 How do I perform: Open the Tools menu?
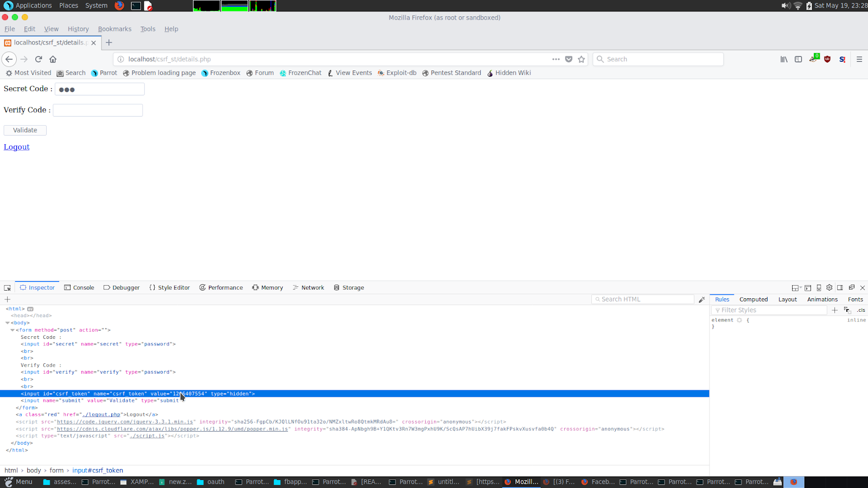148,29
